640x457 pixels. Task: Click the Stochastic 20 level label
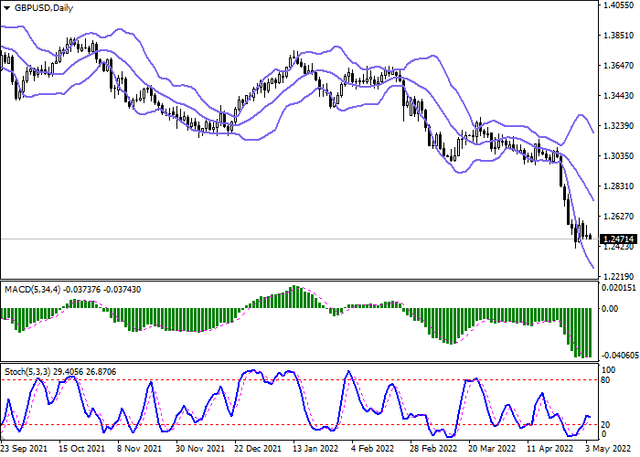pyautogui.click(x=606, y=424)
